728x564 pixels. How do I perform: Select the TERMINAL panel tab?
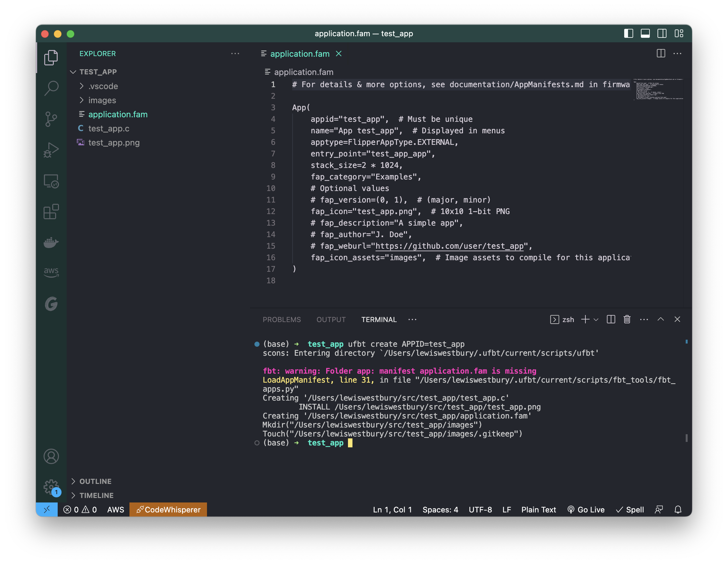(379, 319)
